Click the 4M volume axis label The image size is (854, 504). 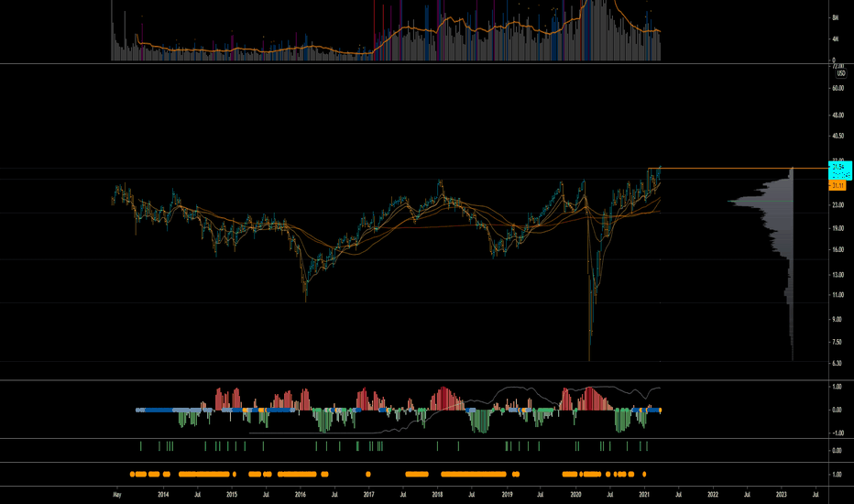coord(835,39)
